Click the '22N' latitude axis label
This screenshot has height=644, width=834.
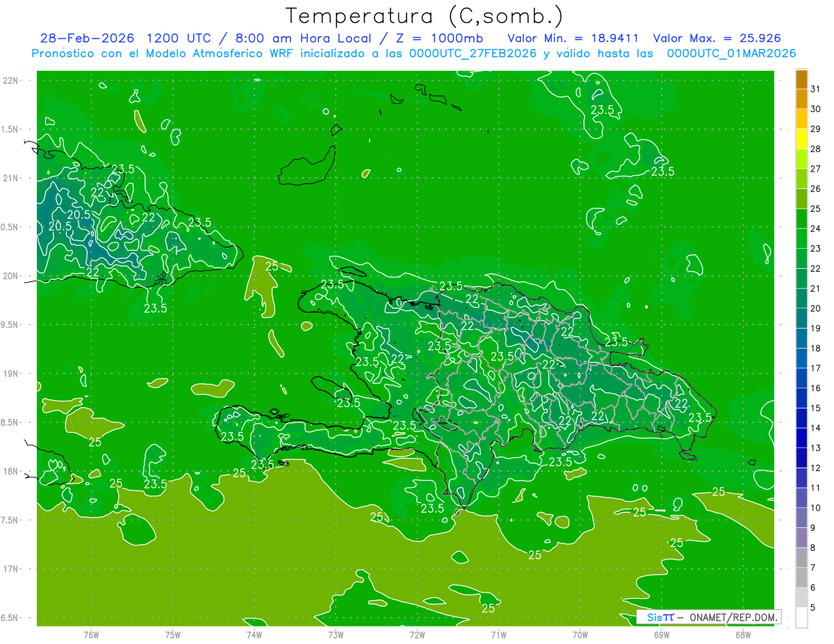10,81
